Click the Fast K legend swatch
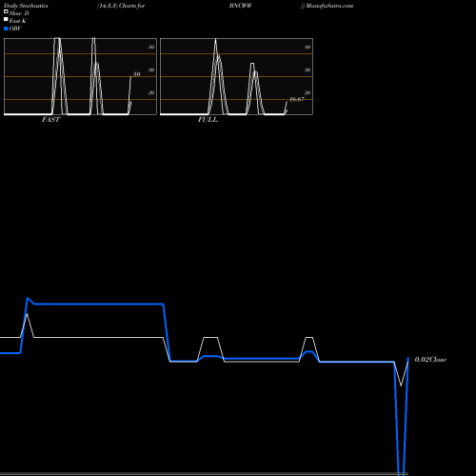This screenshot has height=476, width=476. [x=6, y=20]
